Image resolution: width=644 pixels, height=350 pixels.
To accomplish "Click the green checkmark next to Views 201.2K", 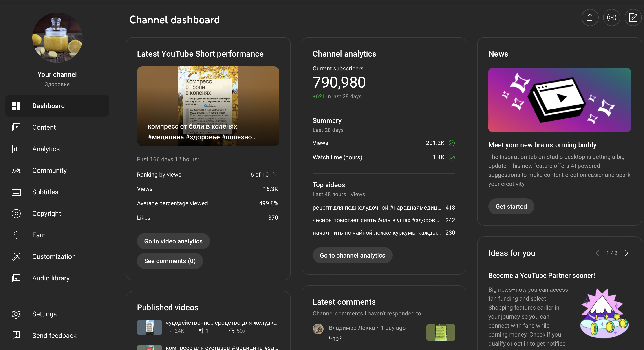I will pyautogui.click(x=452, y=143).
